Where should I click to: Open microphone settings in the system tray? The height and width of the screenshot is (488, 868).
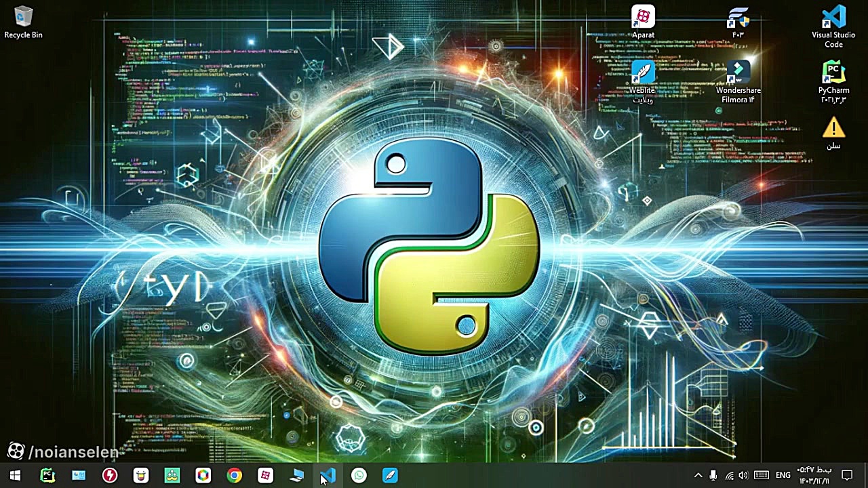pos(713,475)
